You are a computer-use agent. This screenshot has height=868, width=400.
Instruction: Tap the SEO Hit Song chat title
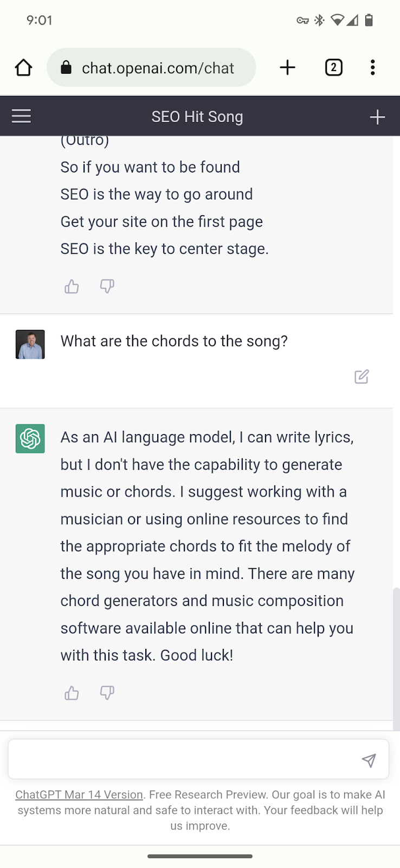tap(197, 117)
